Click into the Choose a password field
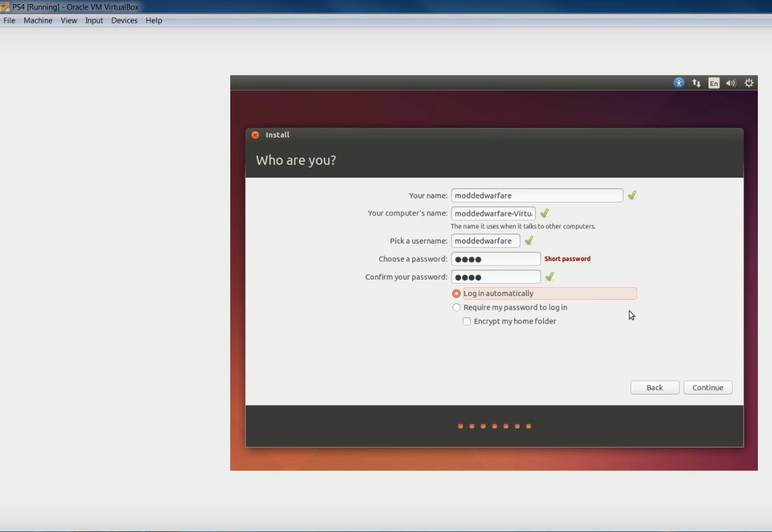Screen dimensions: 772x532 point(496,259)
